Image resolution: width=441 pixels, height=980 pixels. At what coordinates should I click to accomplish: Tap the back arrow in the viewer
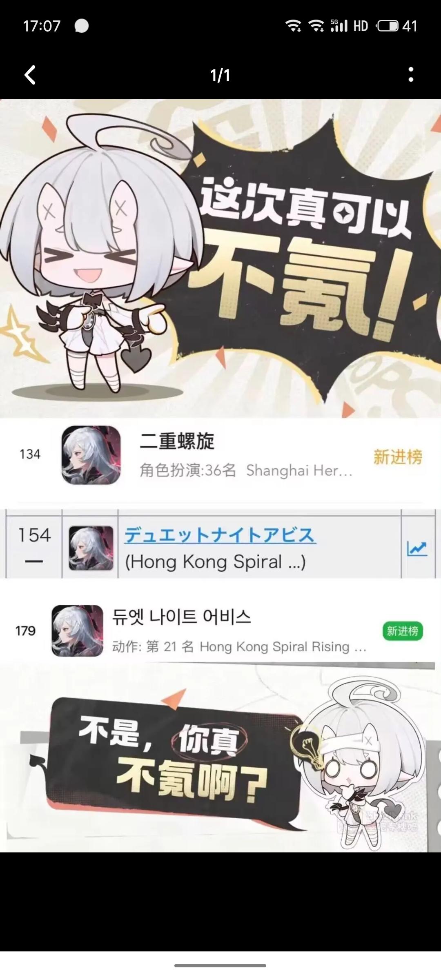pyautogui.click(x=30, y=75)
